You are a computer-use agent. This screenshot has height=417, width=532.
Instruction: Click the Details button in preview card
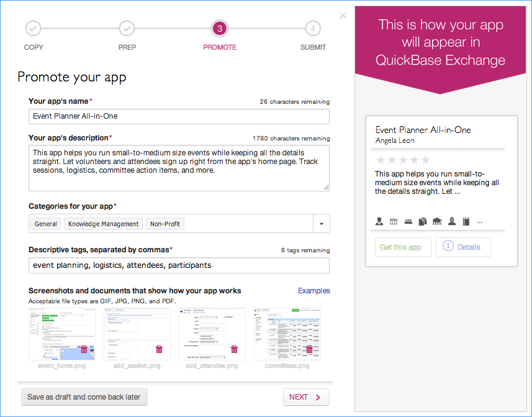464,247
